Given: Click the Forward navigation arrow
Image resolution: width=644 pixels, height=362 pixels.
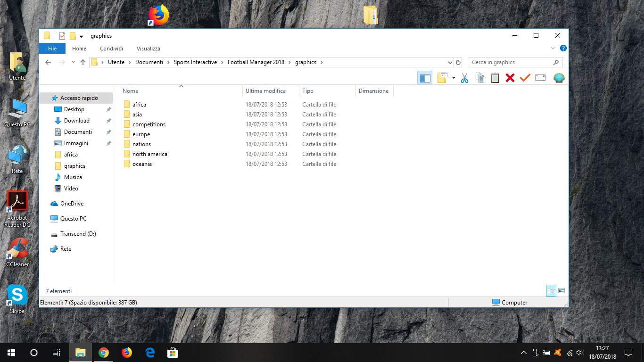Looking at the screenshot, I should 62,62.
